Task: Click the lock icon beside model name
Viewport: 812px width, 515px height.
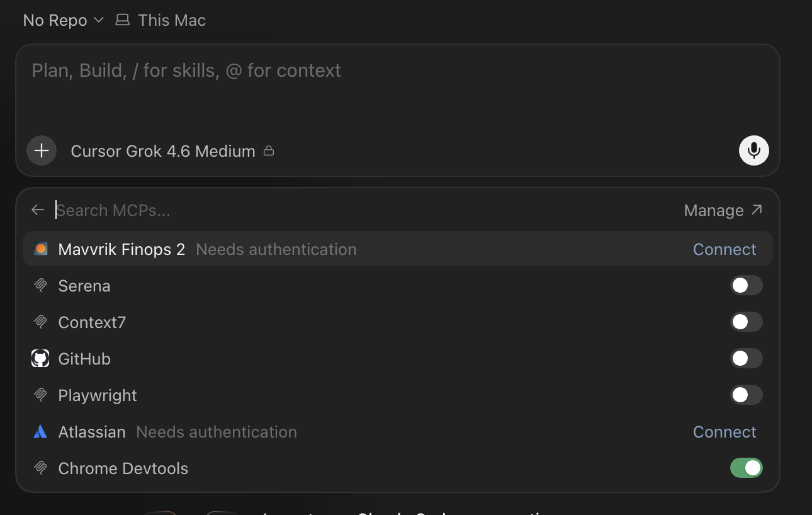Action: pos(269,151)
